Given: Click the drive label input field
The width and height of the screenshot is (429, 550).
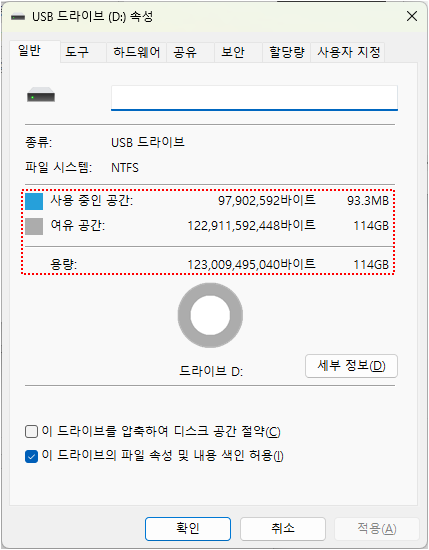Looking at the screenshot, I should click(254, 98).
